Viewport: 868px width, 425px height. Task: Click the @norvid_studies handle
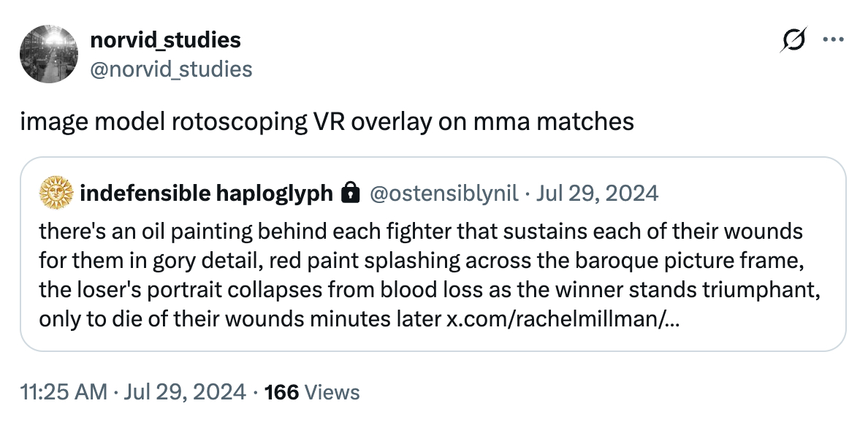(171, 69)
